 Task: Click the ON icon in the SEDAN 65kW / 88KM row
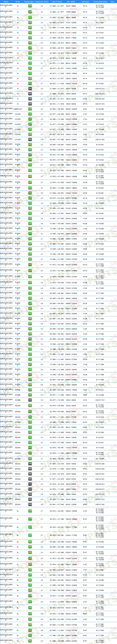click(x=30, y=500)
